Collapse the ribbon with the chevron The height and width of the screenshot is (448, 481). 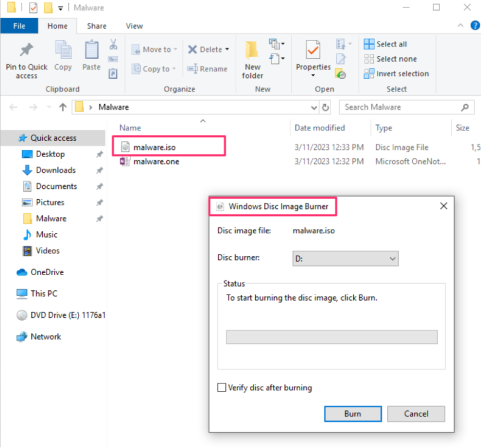click(x=460, y=25)
